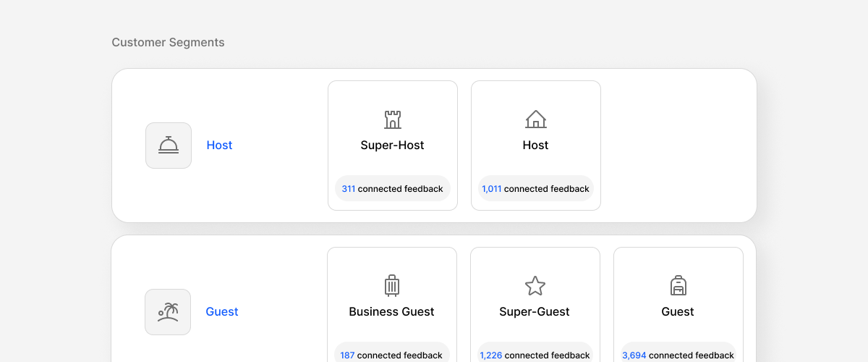This screenshot has height=362, width=868.
Task: Click the Guest palm tree island icon
Action: [168, 312]
